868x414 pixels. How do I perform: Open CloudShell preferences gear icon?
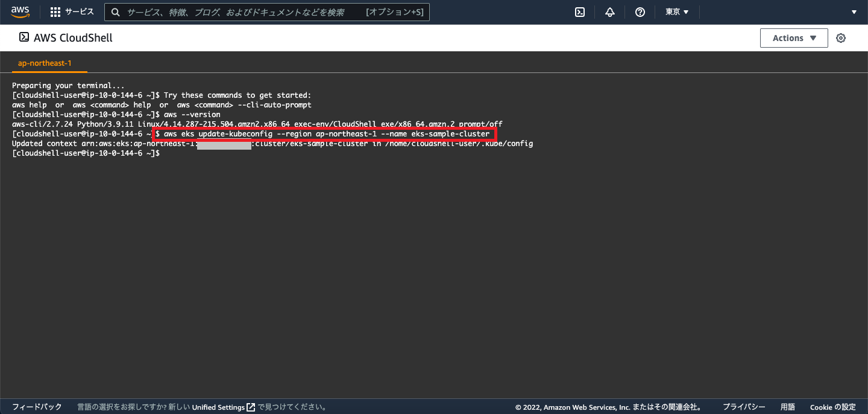coord(841,38)
